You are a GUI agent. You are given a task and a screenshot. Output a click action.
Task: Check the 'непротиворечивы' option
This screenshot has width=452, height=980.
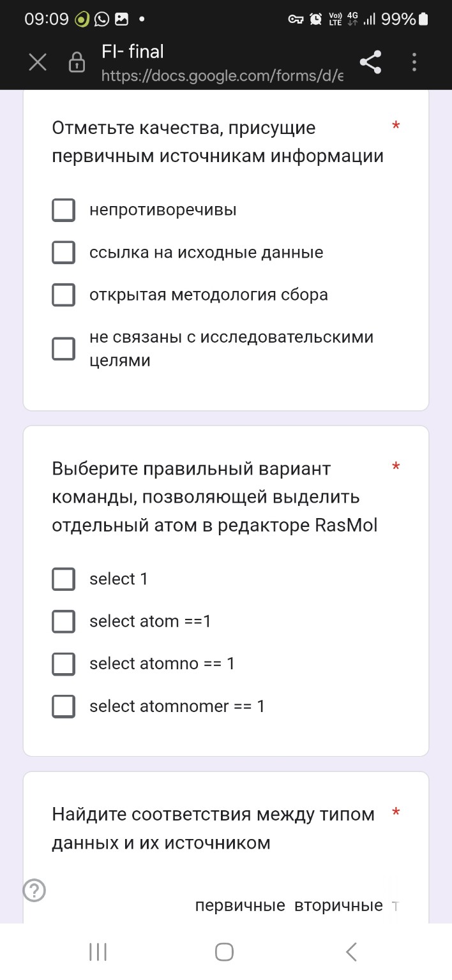click(63, 209)
